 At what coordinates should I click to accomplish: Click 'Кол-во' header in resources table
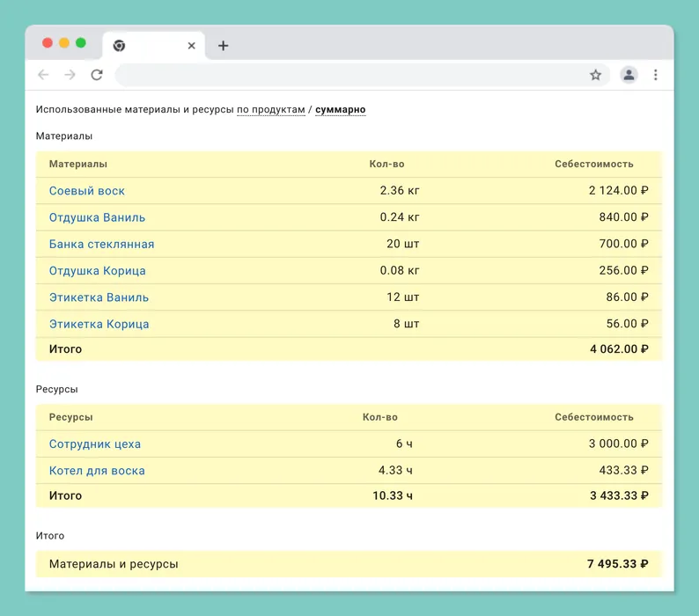point(379,417)
